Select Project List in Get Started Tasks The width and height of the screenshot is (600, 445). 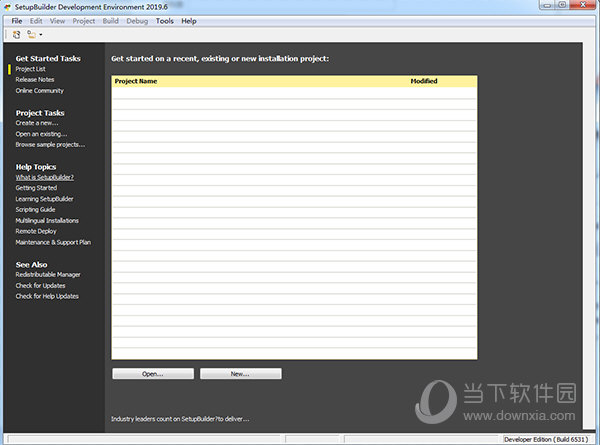tap(30, 69)
